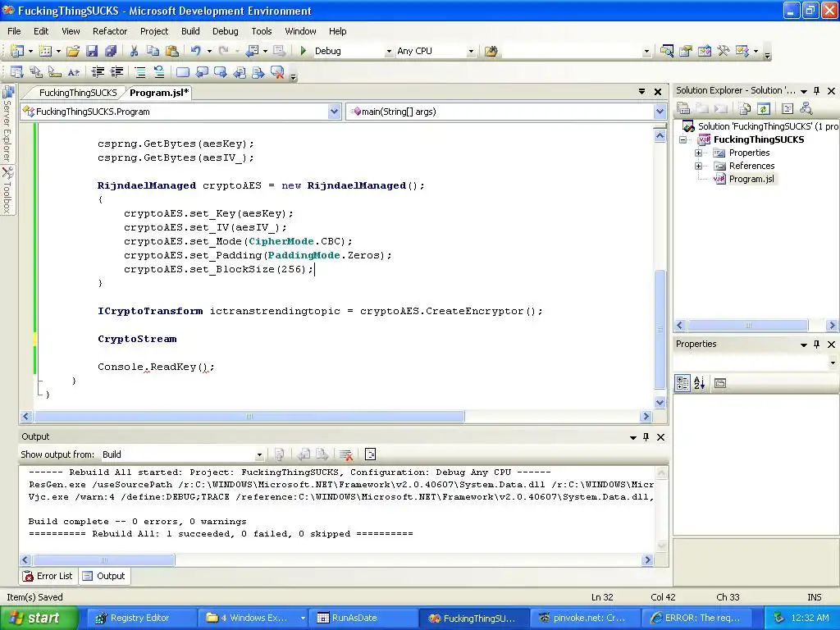The image size is (840, 630).
Task: Increase line indent using the indent icon
Action: (116, 72)
